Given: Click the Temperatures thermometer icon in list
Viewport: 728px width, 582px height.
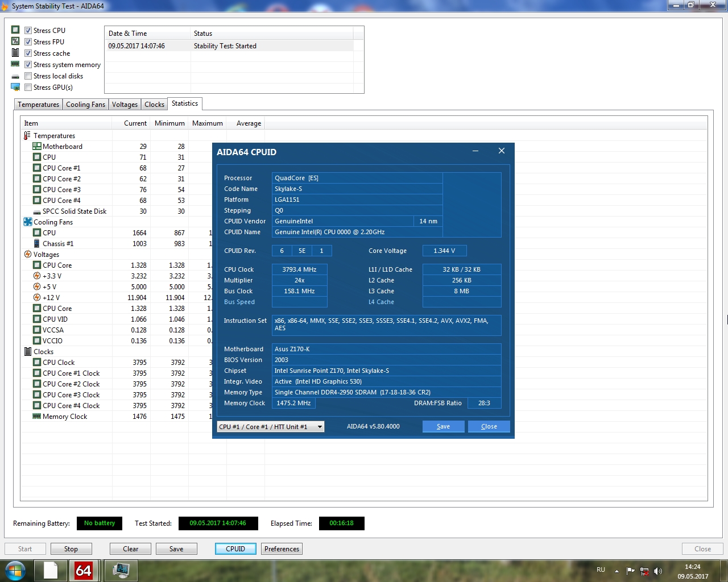Looking at the screenshot, I should point(27,136).
